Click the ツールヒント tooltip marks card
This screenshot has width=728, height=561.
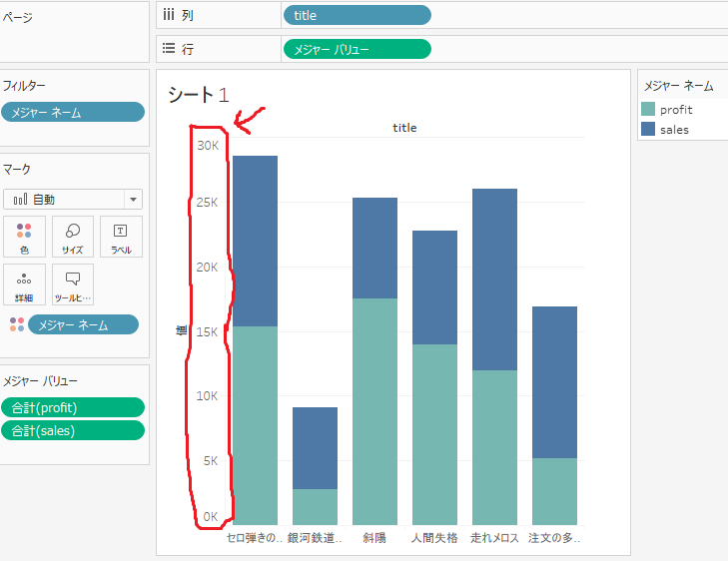(x=73, y=284)
